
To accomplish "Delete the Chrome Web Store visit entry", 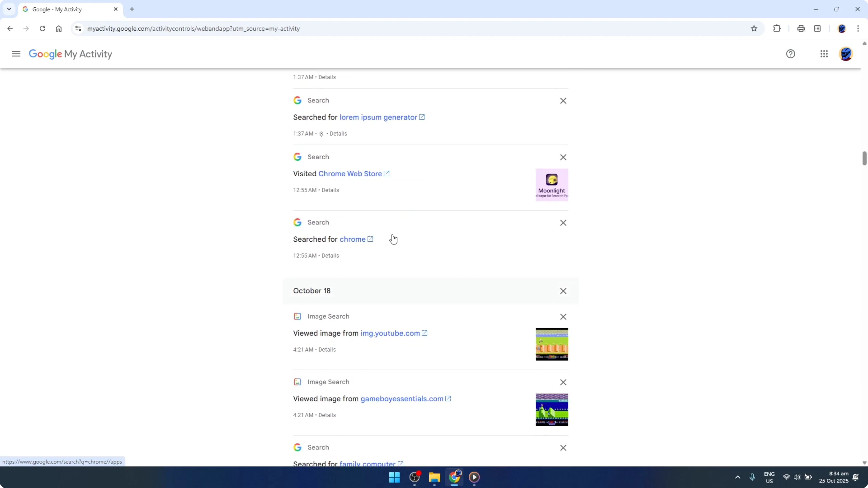I will [563, 157].
